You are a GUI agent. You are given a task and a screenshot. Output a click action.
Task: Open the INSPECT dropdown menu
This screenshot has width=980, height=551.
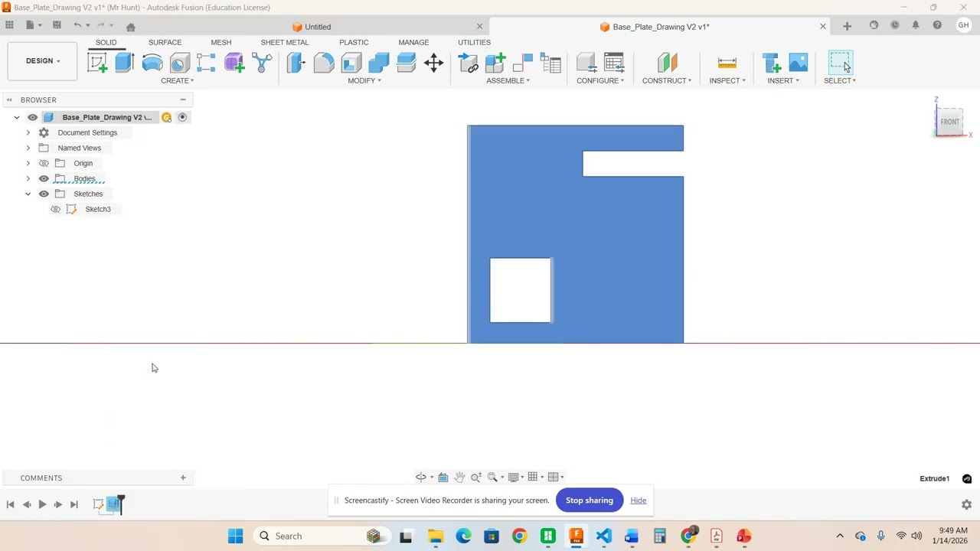click(x=727, y=80)
